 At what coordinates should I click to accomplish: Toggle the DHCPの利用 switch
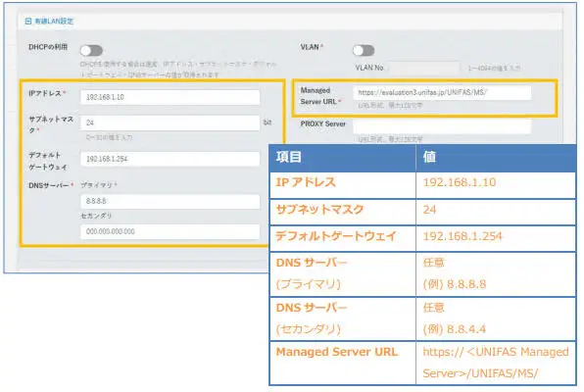tap(91, 50)
